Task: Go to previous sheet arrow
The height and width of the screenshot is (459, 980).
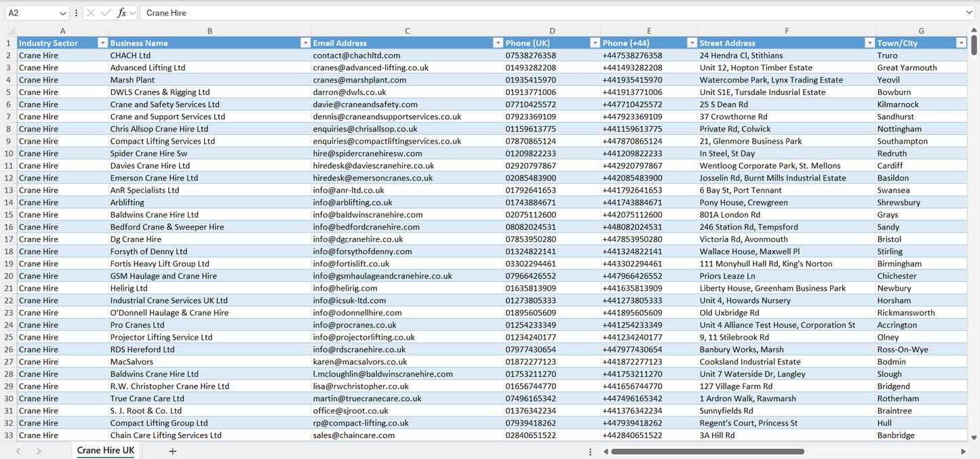Action: pyautogui.click(x=18, y=451)
